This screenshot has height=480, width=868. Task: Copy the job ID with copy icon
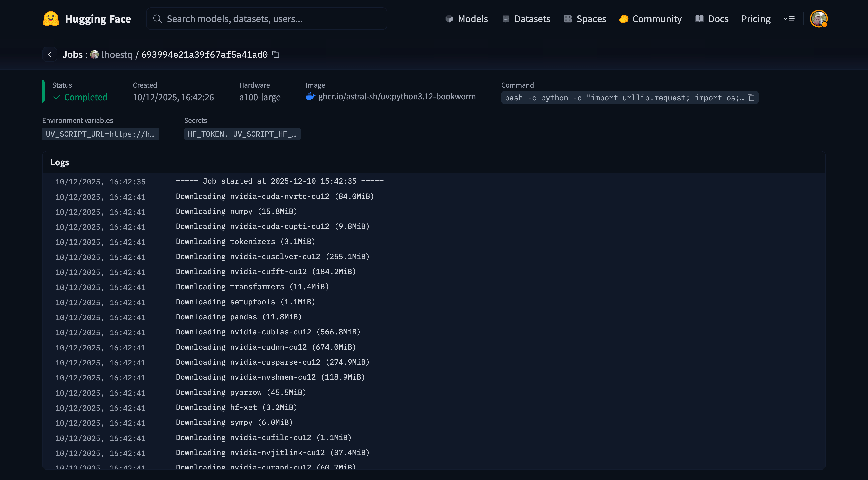coord(276,54)
